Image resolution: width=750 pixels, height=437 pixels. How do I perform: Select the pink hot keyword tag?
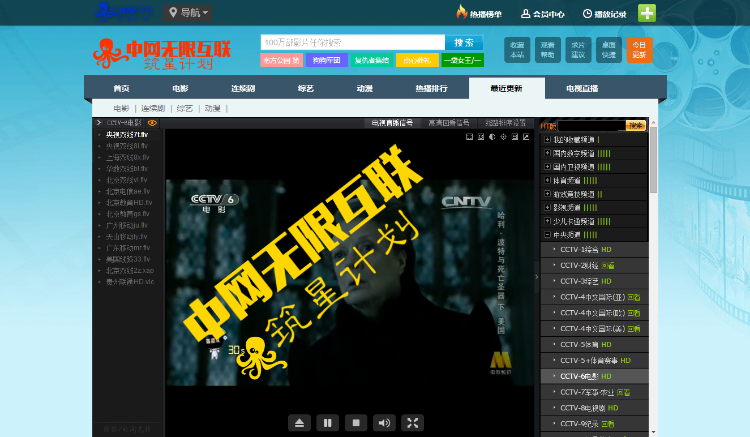pos(282,60)
